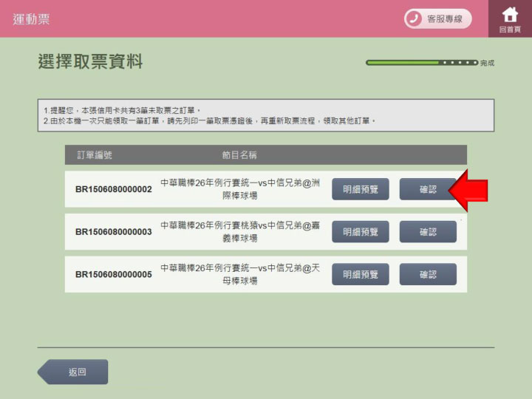Click the 訂單編號 column header
Image resolution: width=532 pixels, height=399 pixels.
[95, 155]
